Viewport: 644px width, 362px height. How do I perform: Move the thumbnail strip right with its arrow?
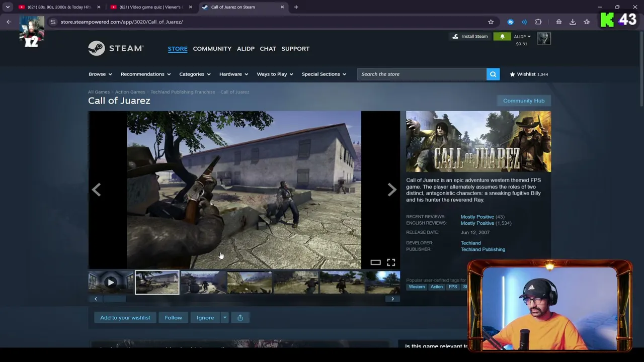coord(392,299)
